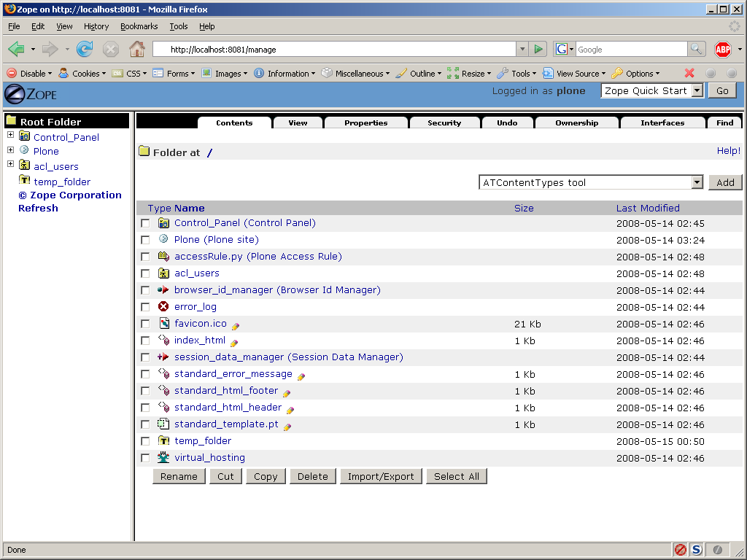The height and width of the screenshot is (560, 747).
Task: Check the Plone site checkbox
Action: (145, 240)
